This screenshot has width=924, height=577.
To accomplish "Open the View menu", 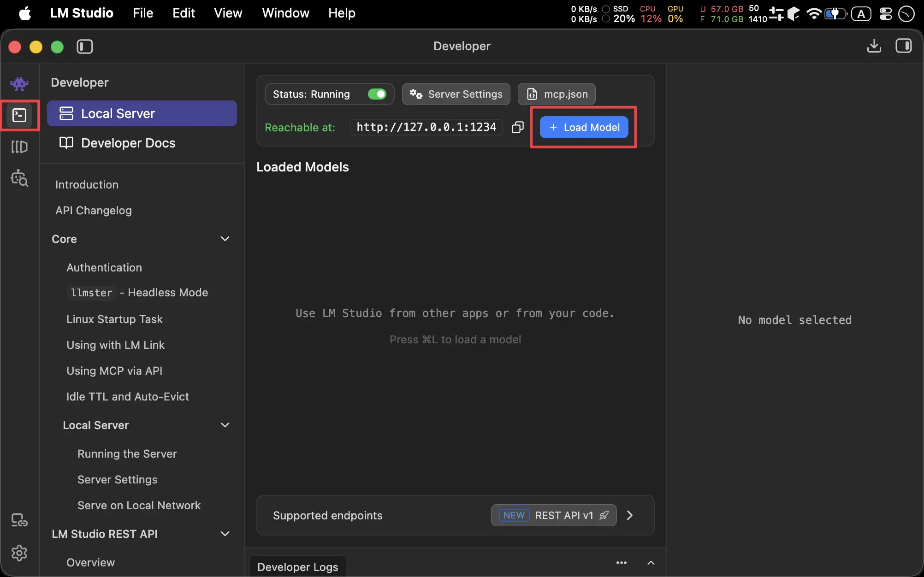I will point(228,13).
